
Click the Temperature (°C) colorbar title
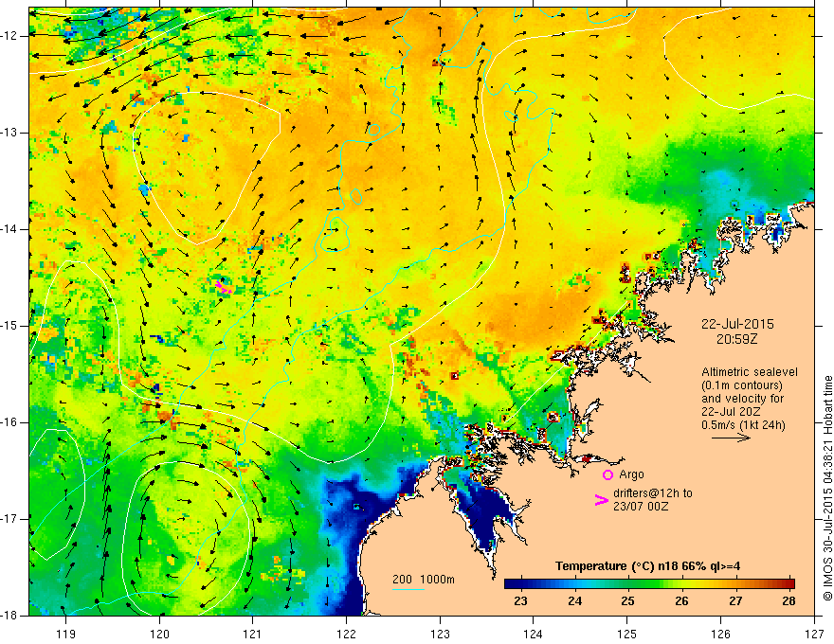coord(647,566)
